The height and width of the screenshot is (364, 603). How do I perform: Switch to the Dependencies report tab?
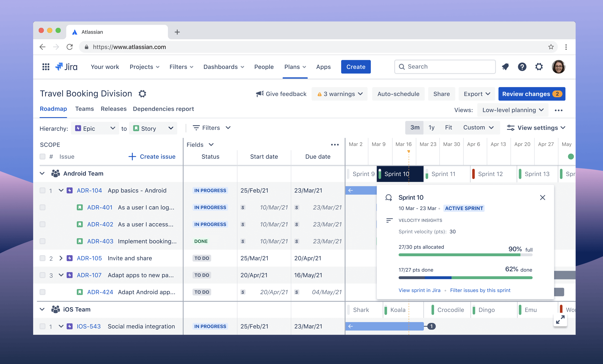coord(163,109)
